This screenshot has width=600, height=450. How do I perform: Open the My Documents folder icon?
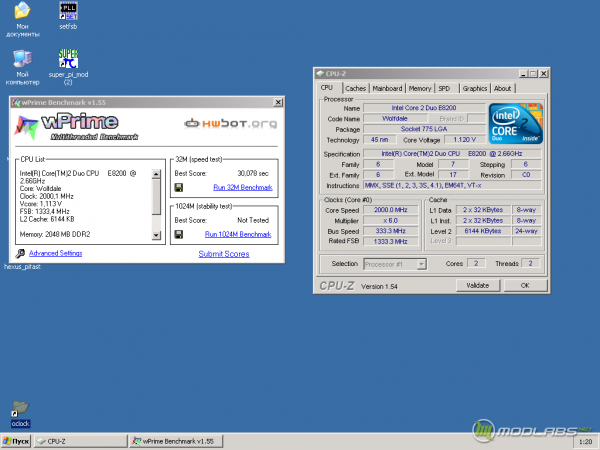pos(22,18)
